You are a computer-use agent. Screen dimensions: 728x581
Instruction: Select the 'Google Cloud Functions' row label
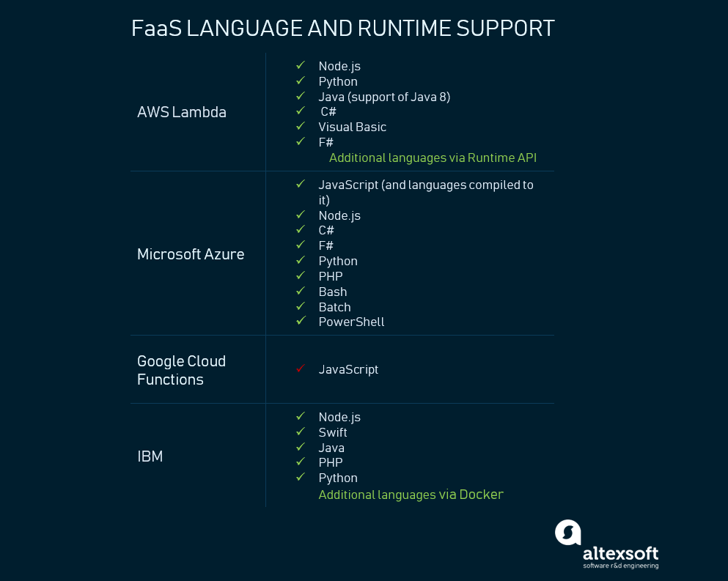tap(182, 370)
